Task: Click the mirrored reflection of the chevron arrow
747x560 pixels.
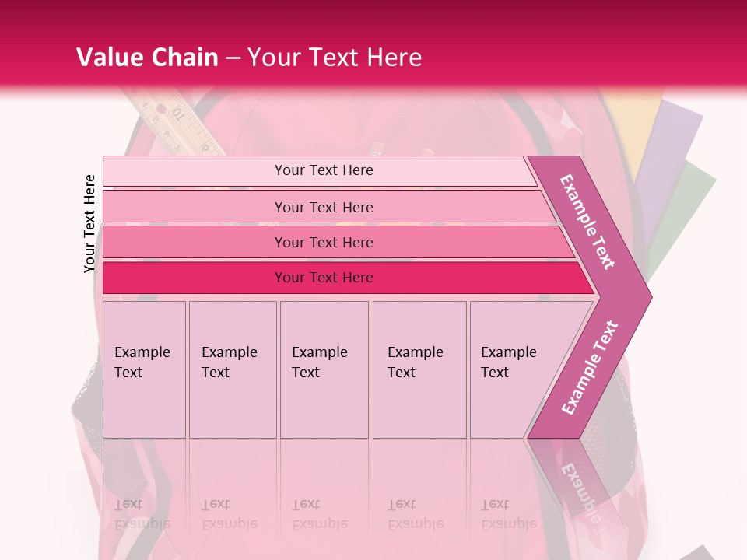Action: 572,478
